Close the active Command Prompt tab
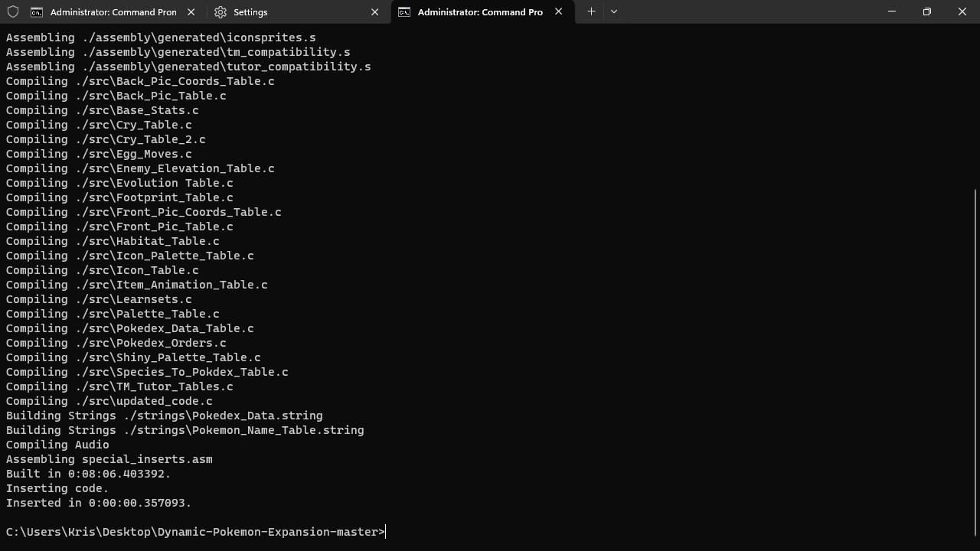Viewport: 980px width, 551px height. coord(558,12)
